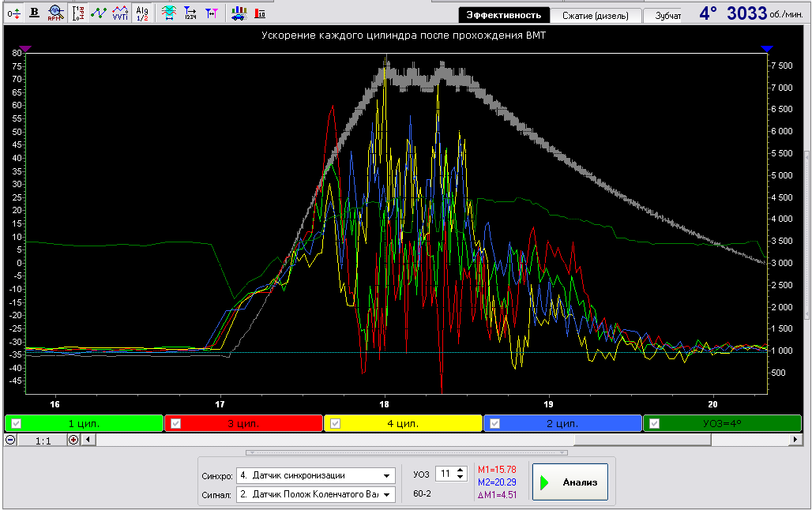
Task: Increase the УОЗ value with up arrow
Action: click(461, 471)
